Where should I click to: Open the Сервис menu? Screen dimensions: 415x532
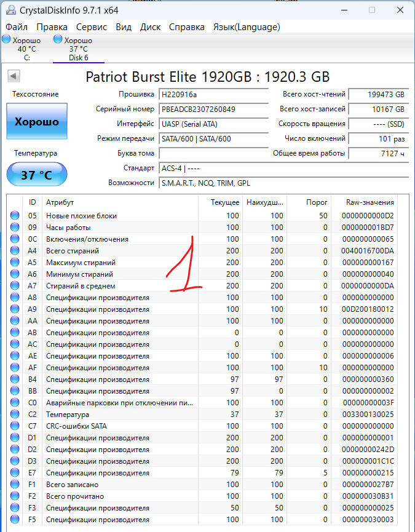point(92,27)
